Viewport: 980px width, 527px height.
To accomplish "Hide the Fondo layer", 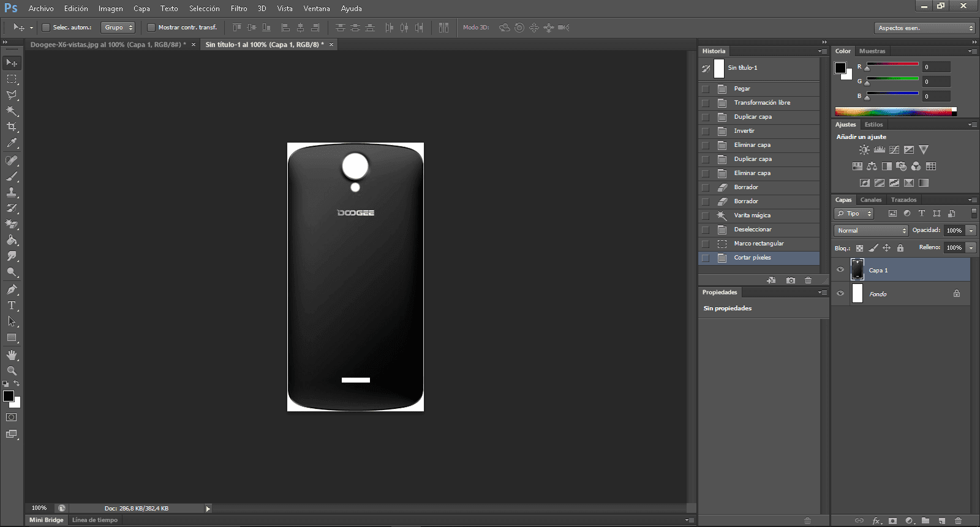I will click(x=840, y=294).
